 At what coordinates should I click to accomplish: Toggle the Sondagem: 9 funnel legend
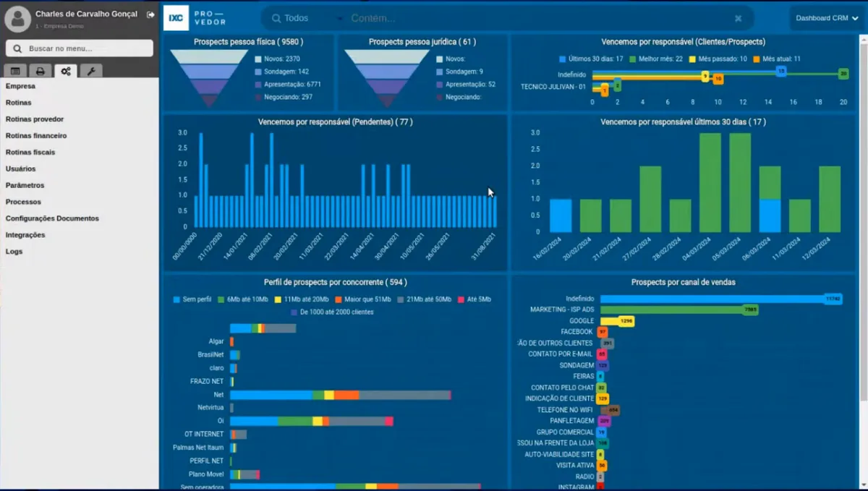[x=460, y=72]
